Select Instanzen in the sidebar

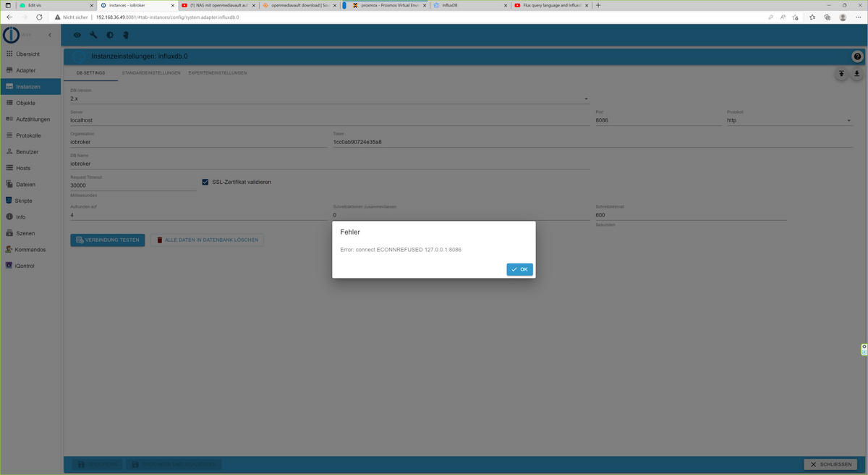[x=30, y=86]
